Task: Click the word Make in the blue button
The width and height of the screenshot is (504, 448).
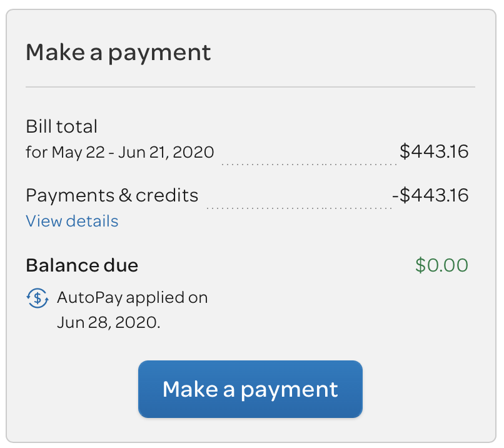Action: coord(190,389)
